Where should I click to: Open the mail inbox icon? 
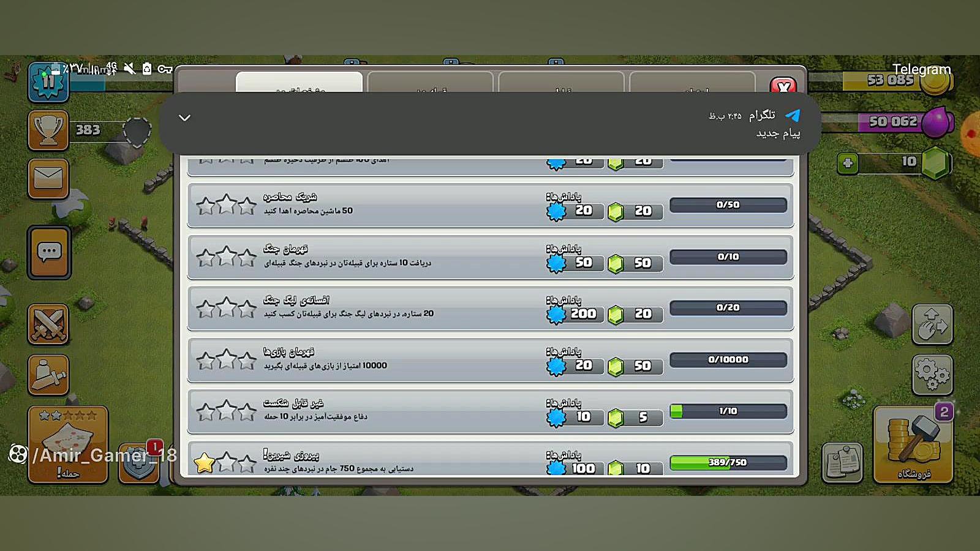pyautogui.click(x=48, y=179)
